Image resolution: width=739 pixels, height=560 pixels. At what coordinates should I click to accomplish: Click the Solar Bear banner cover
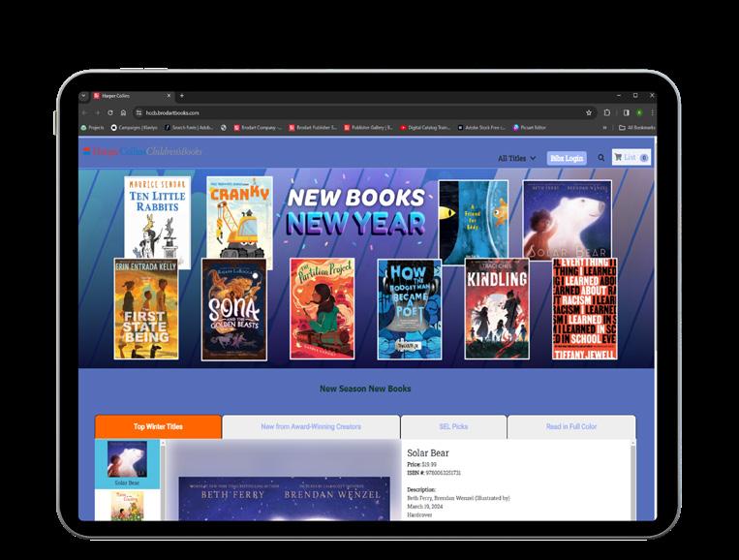pos(568,220)
